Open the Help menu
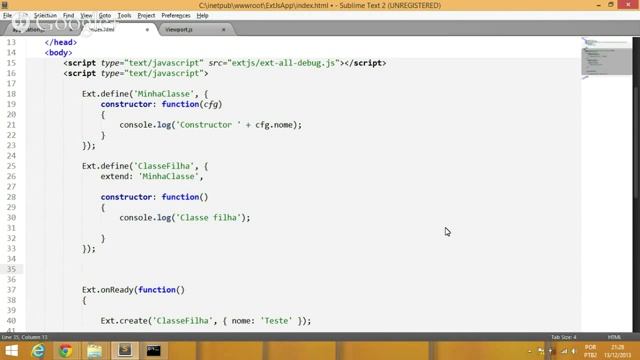The image size is (640, 360). 202,16
